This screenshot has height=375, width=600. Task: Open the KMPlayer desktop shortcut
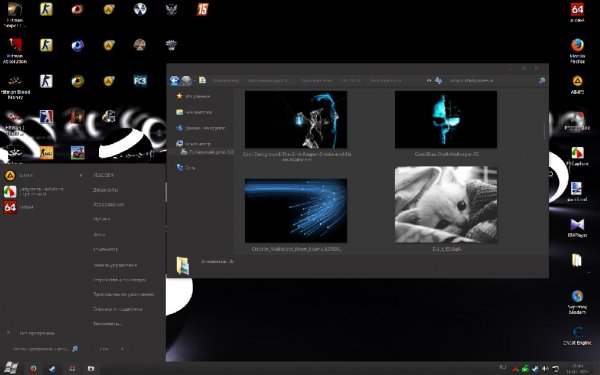[x=577, y=228]
